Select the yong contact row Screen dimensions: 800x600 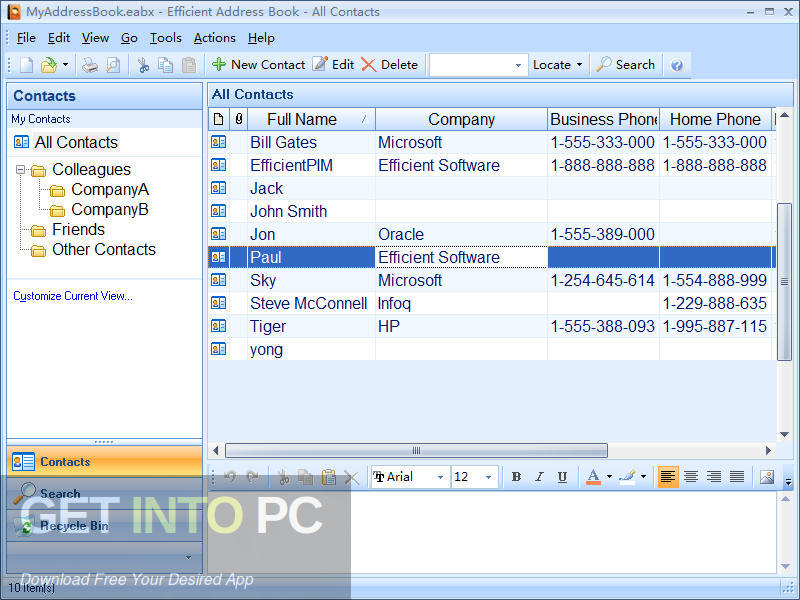pyautogui.click(x=492, y=349)
